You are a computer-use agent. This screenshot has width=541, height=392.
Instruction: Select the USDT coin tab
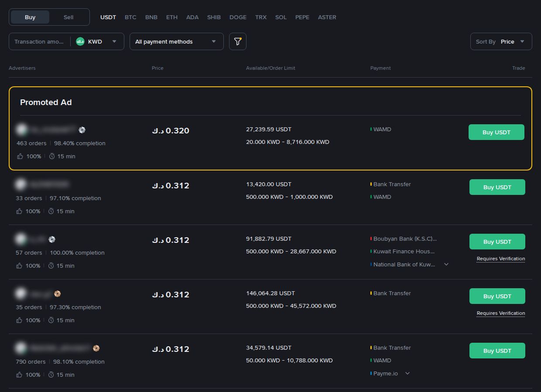click(108, 17)
